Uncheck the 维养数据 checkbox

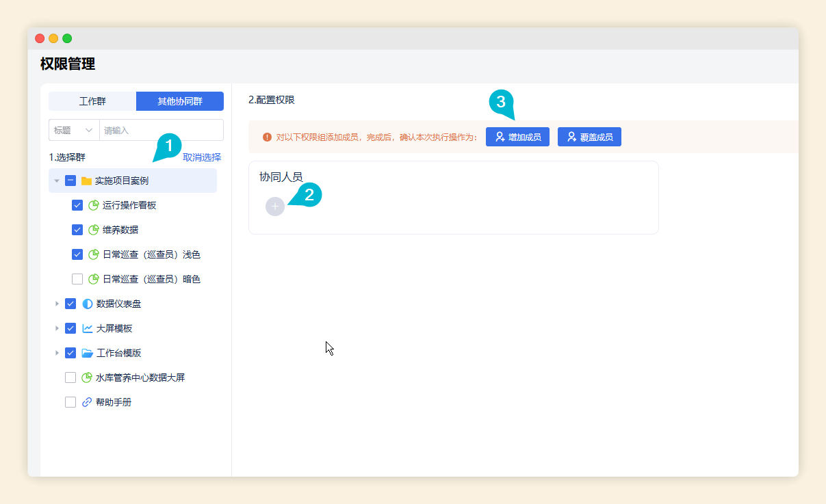77,230
